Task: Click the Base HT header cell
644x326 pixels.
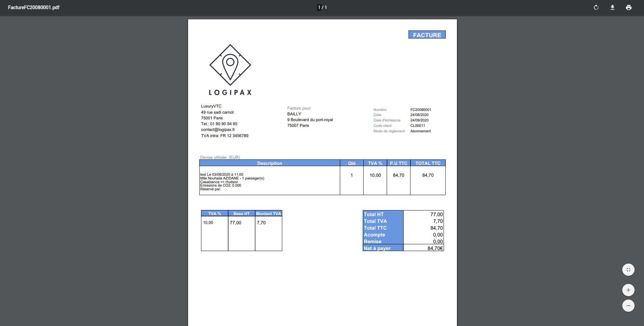Action: [x=241, y=214]
